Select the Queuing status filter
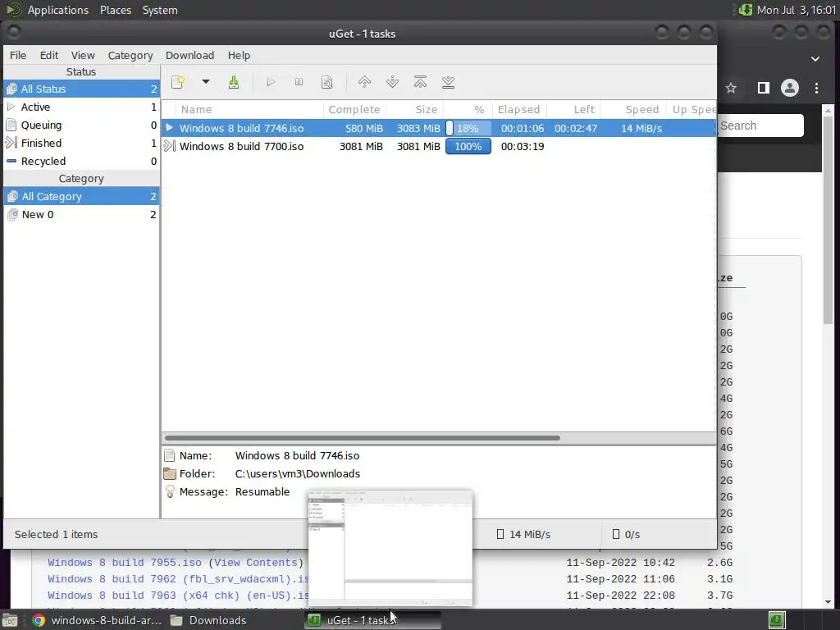The image size is (840, 630). [81, 126]
